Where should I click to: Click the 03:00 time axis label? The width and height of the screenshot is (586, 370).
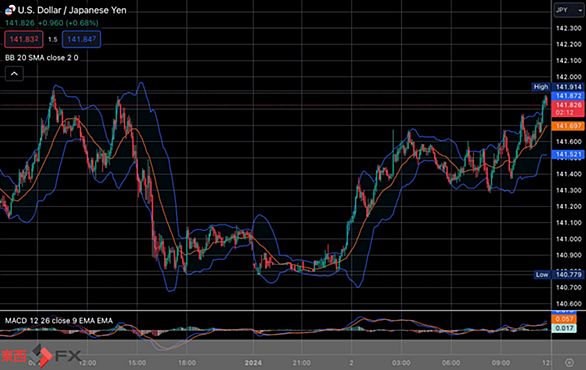[401, 363]
